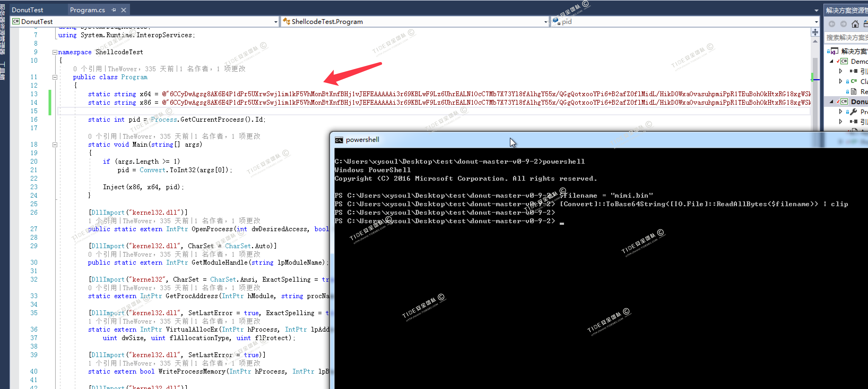Screen dimensions: 868x389
Task: Pin the Program.cs tab
Action: click(114, 10)
